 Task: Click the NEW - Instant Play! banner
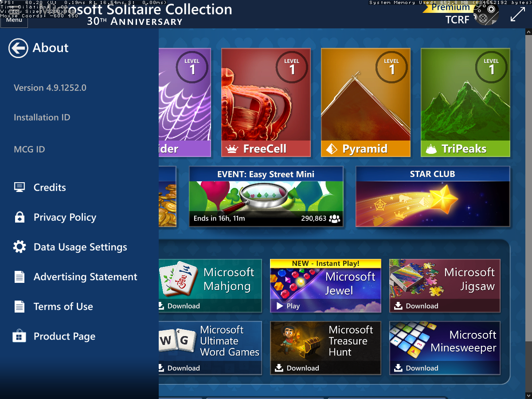325,263
